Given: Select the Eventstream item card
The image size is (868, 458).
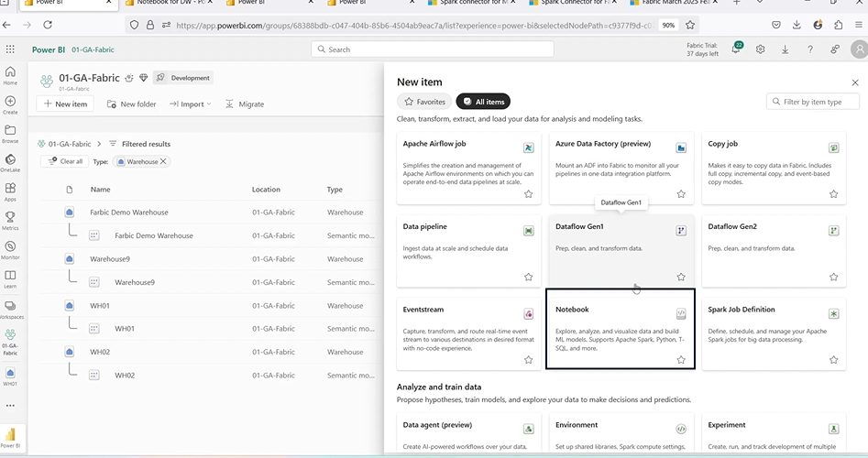Looking at the screenshot, I should tap(468, 333).
